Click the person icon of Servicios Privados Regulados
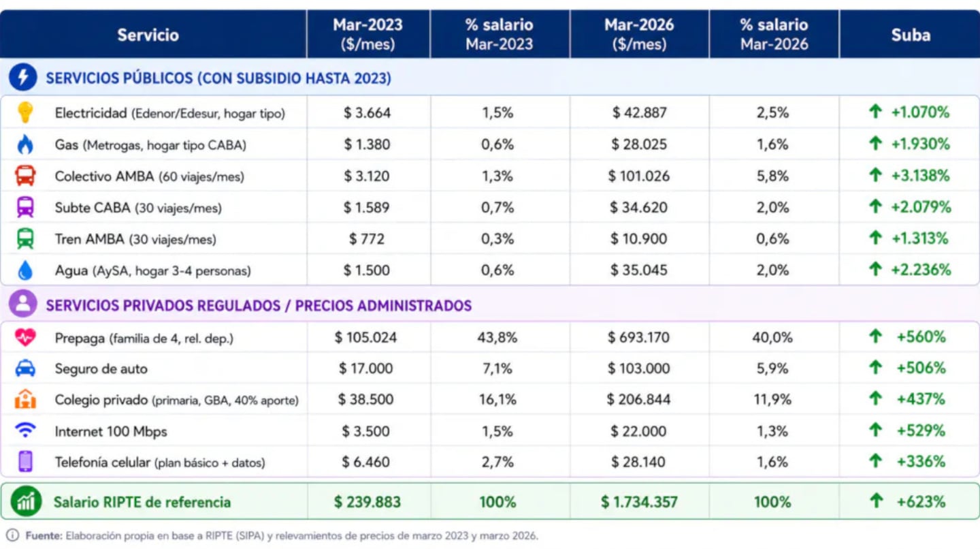The width and height of the screenshot is (980, 549). 23,304
